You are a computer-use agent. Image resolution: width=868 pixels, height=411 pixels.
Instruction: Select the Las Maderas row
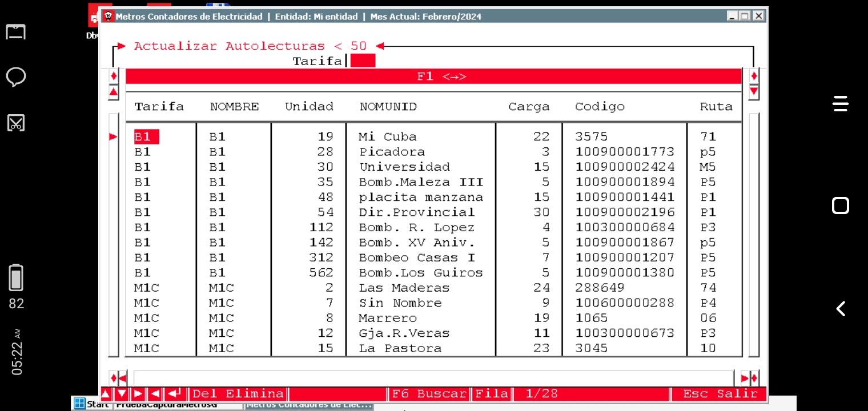click(x=404, y=288)
